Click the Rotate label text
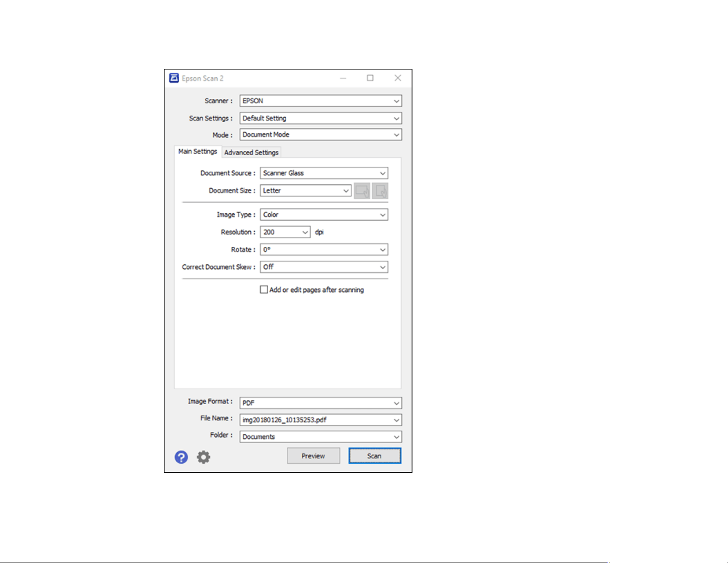The height and width of the screenshot is (563, 728). pos(243,250)
